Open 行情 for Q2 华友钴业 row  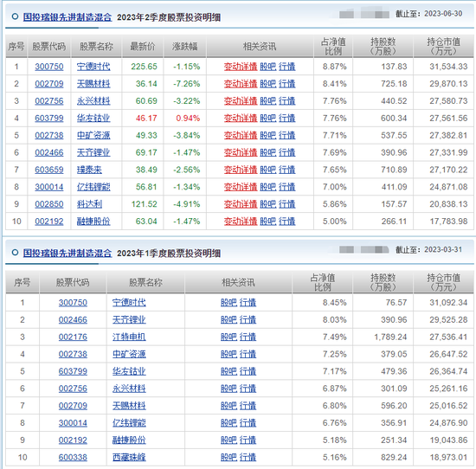pos(286,118)
